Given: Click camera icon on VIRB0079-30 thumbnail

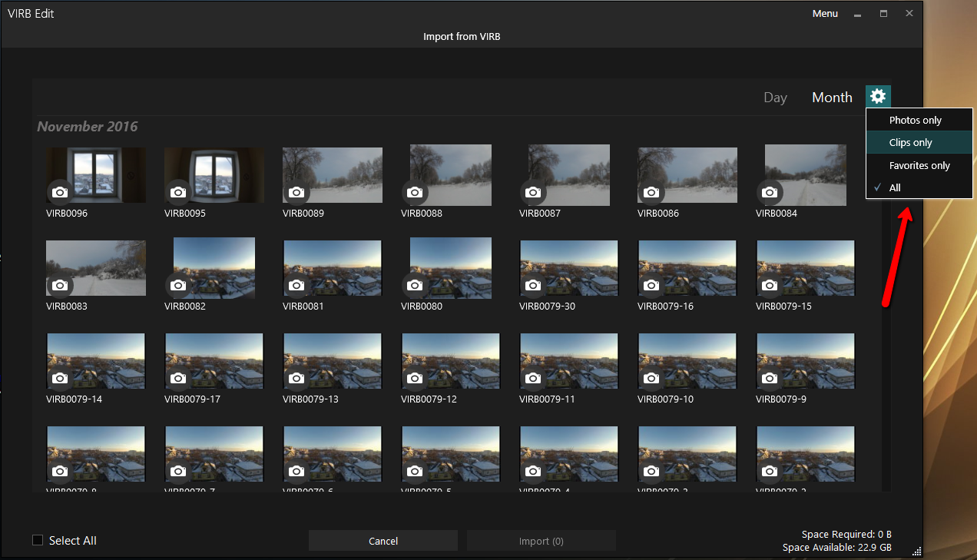Looking at the screenshot, I should click(533, 285).
